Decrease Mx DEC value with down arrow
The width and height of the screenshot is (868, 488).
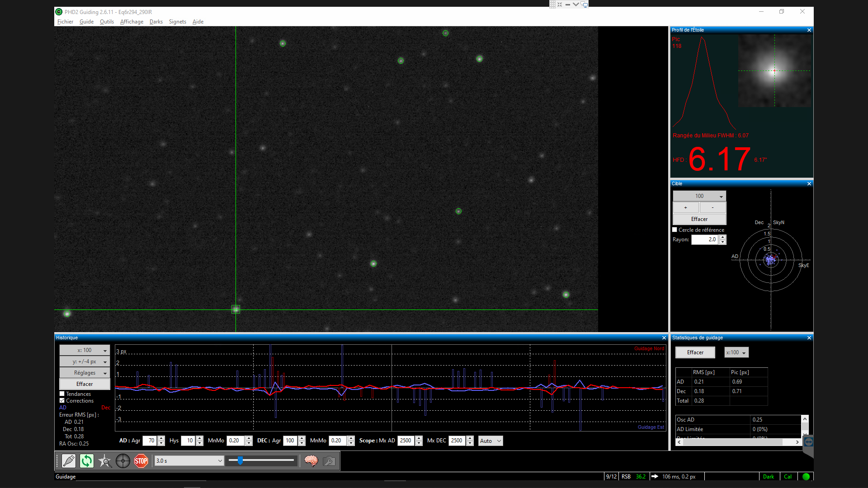point(470,443)
